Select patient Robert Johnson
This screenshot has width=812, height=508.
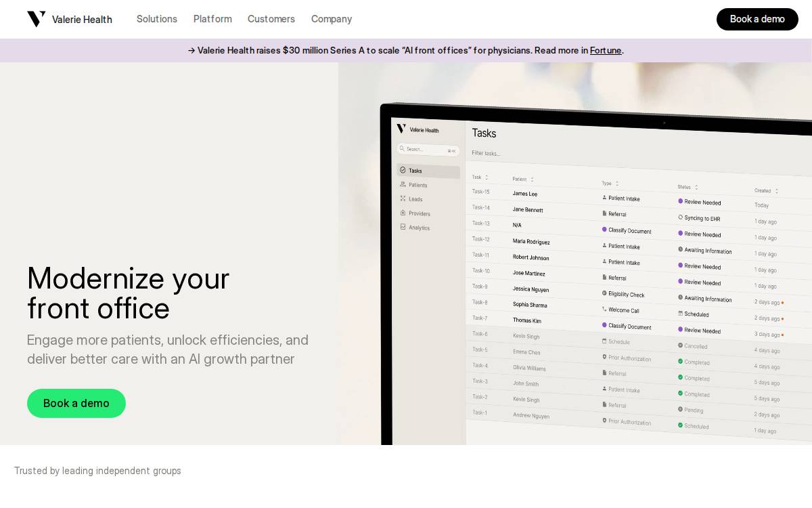coord(531,257)
